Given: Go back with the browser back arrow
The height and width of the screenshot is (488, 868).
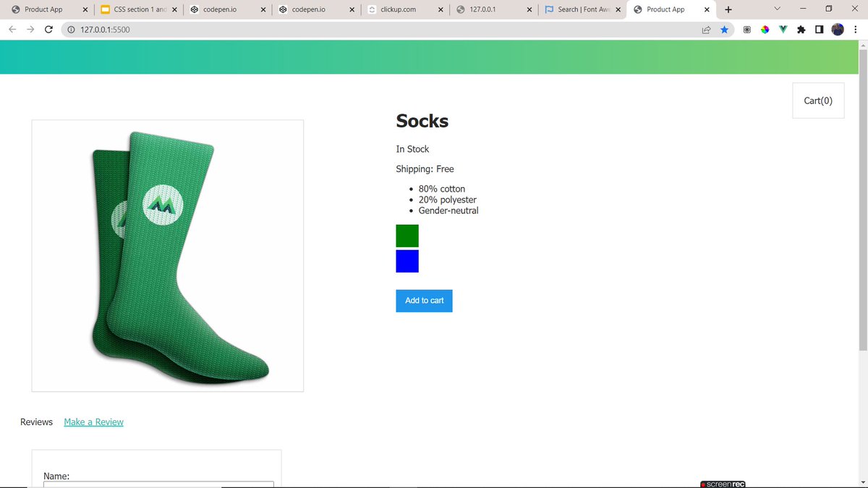Looking at the screenshot, I should point(12,30).
